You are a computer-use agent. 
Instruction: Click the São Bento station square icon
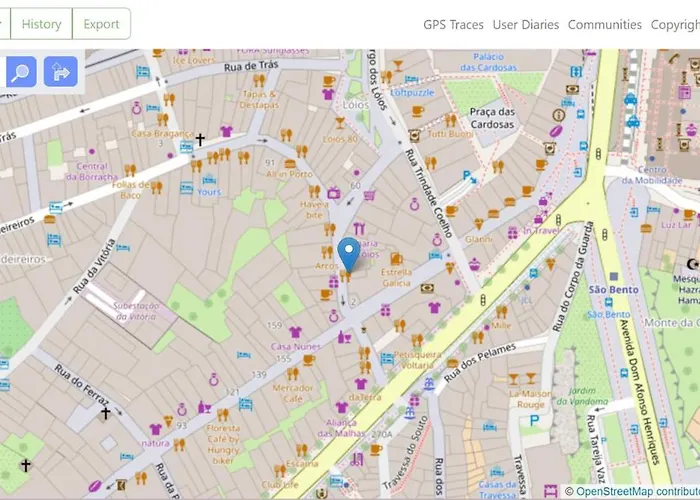coord(614,276)
